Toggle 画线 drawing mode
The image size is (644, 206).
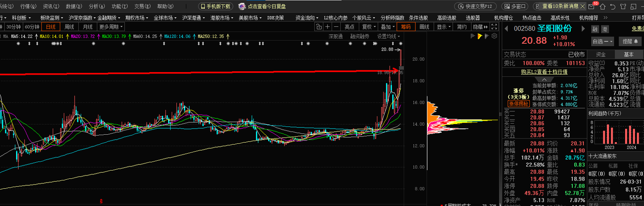[424, 27]
